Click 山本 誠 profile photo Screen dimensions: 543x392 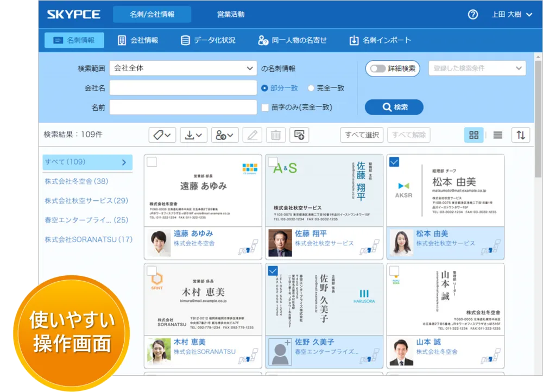click(x=401, y=352)
